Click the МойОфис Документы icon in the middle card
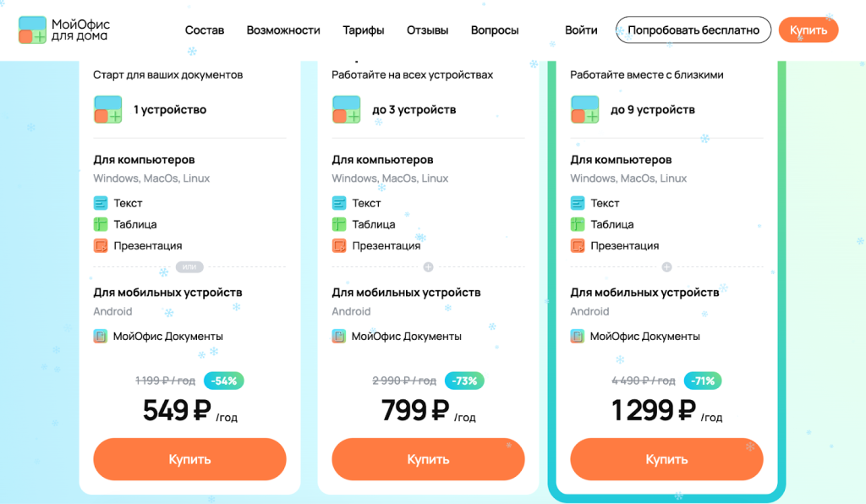This screenshot has height=504, width=866. coord(341,336)
